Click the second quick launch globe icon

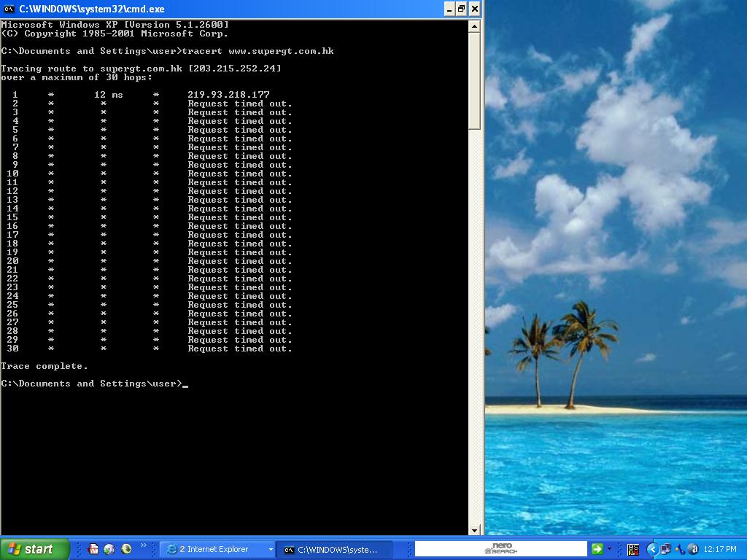coord(109,549)
